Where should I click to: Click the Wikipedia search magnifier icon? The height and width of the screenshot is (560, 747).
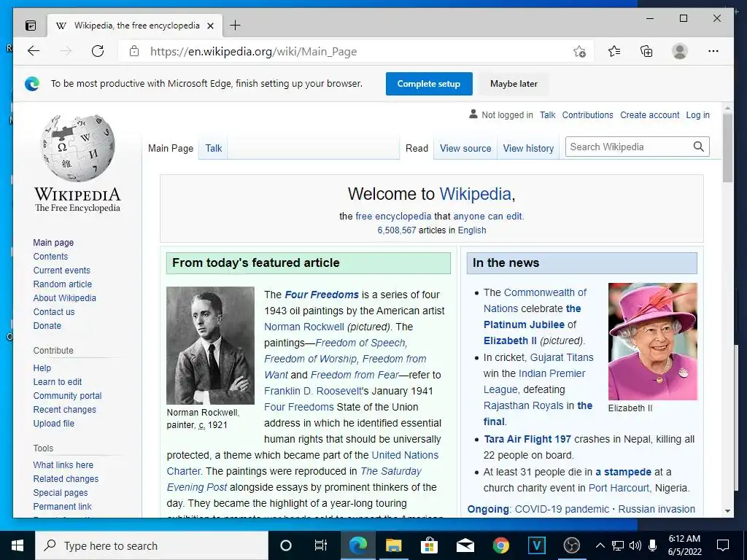pyautogui.click(x=698, y=147)
